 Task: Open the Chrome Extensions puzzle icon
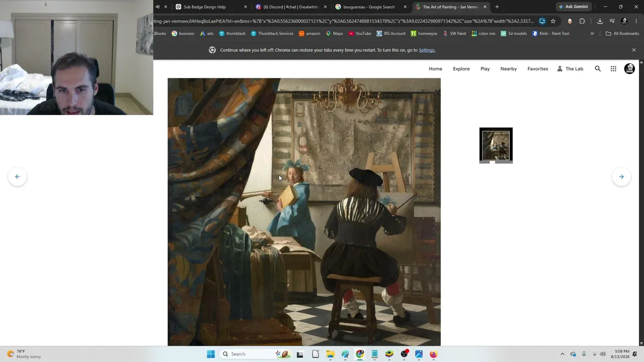(x=582, y=21)
